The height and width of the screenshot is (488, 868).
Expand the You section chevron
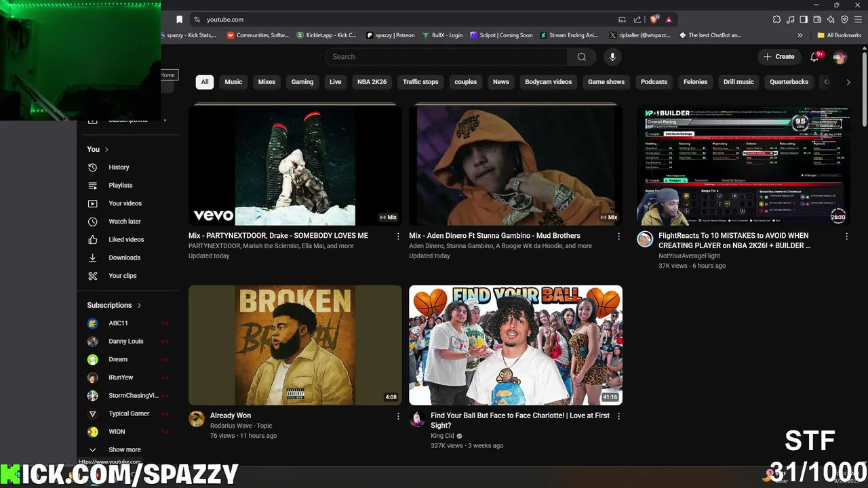pos(106,149)
